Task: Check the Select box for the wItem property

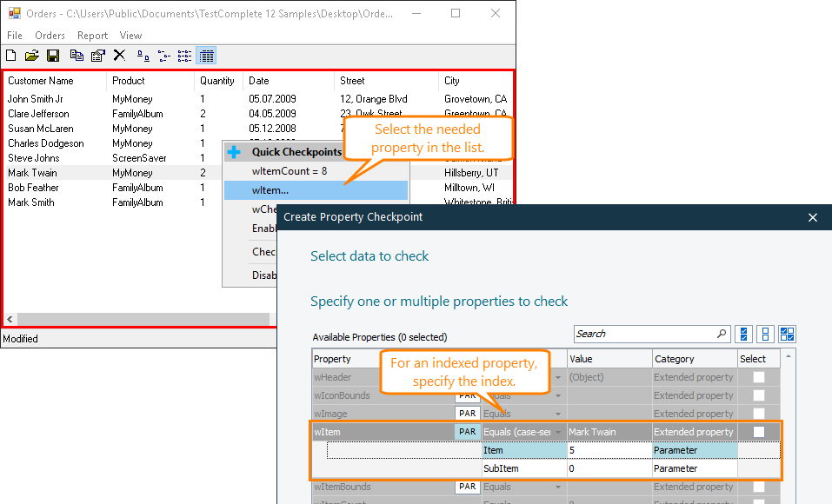Action: (757, 431)
